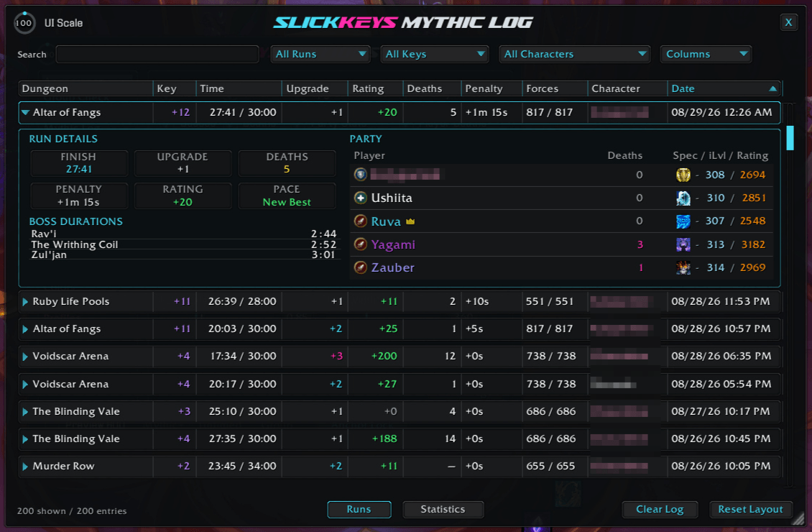Collapse the Altar of Fangs +12 run
Image resolution: width=812 pixels, height=532 pixels.
pyautogui.click(x=25, y=112)
